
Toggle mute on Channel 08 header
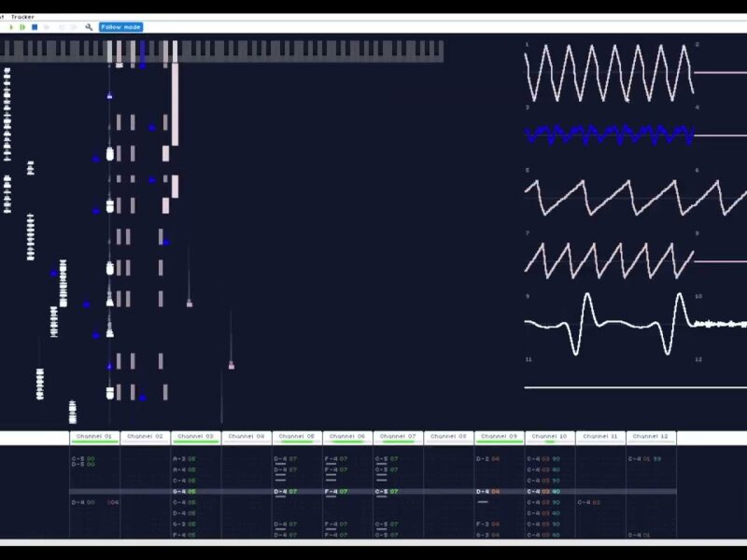449,438
